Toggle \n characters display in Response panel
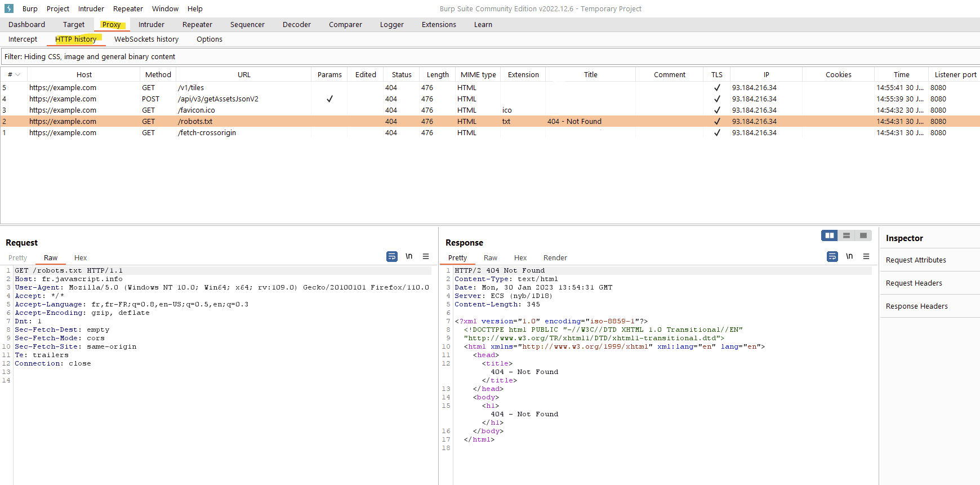Image resolution: width=980 pixels, height=485 pixels. 849,256
